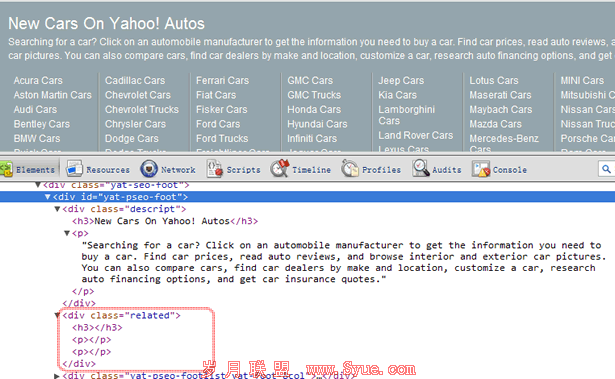
Task: Open the Audi Cars link
Action: pos(35,109)
